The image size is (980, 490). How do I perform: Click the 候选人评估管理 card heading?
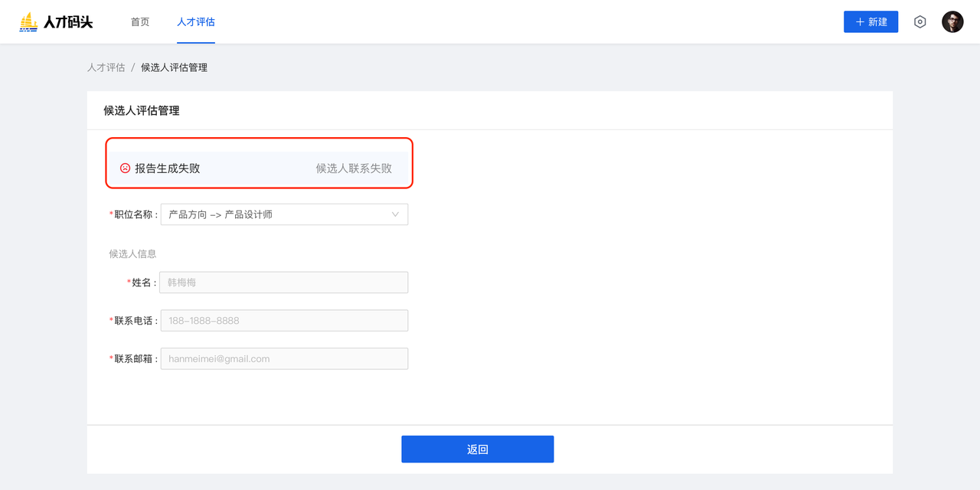(142, 111)
